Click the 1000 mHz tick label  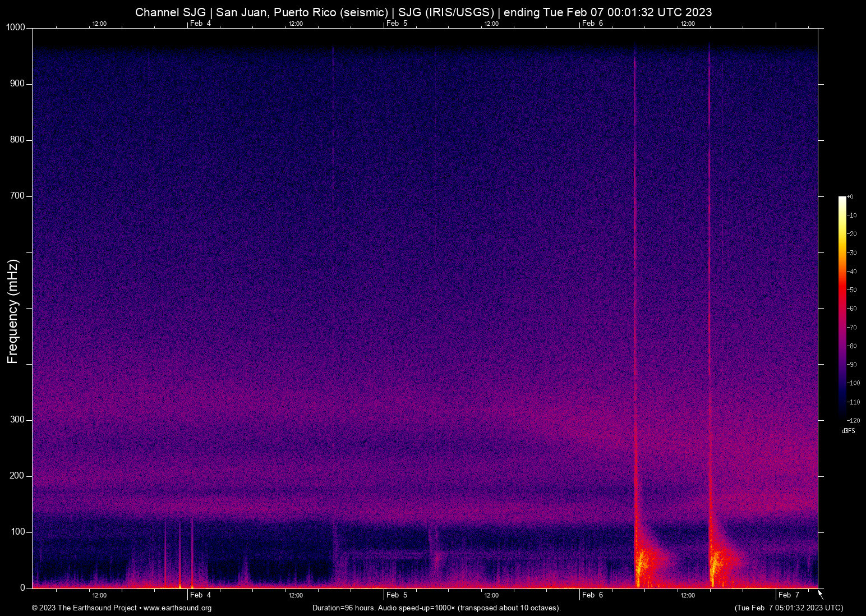pyautogui.click(x=16, y=27)
